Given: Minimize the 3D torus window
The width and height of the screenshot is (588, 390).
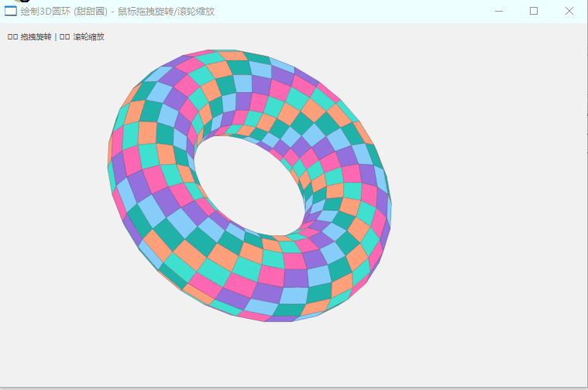Looking at the screenshot, I should (x=498, y=11).
